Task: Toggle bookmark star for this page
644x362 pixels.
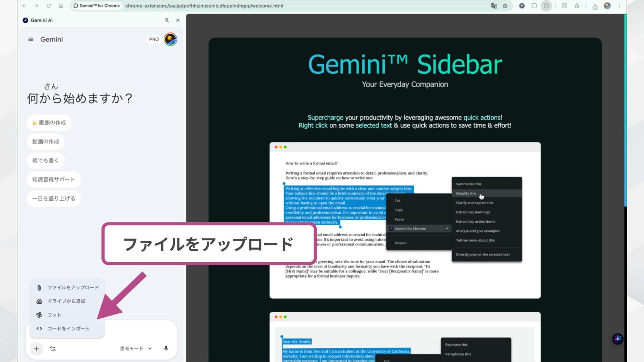Action: click(x=505, y=6)
